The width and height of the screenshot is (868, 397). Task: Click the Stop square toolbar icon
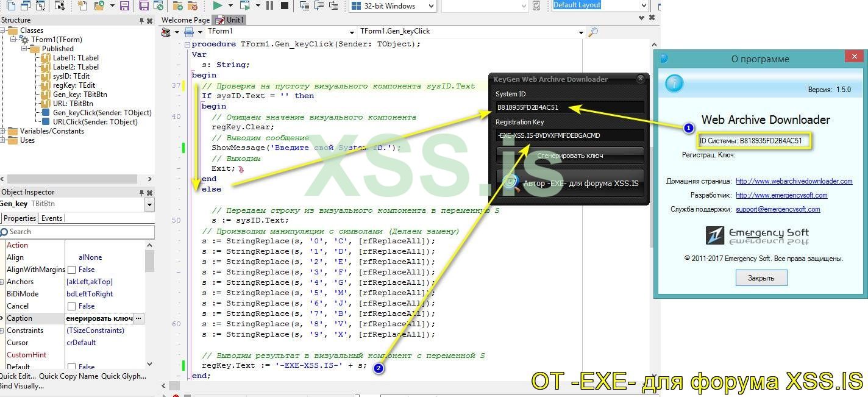tap(285, 5)
